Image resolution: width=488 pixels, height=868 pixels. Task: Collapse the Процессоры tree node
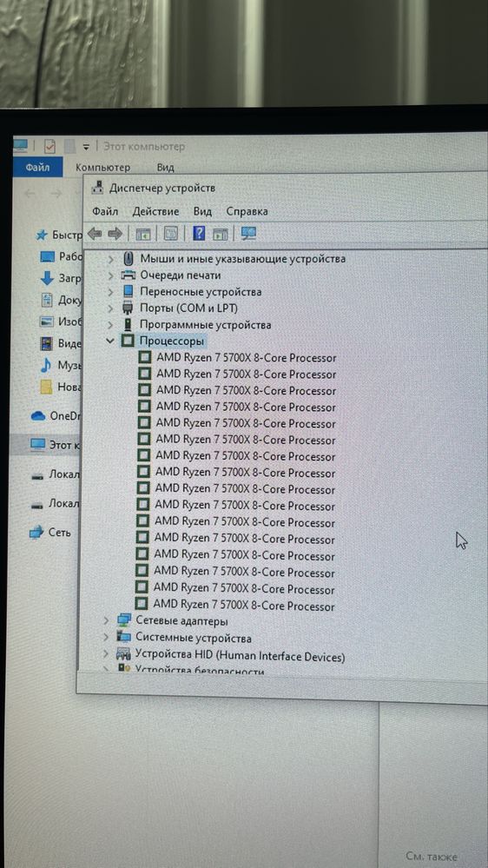(x=110, y=341)
